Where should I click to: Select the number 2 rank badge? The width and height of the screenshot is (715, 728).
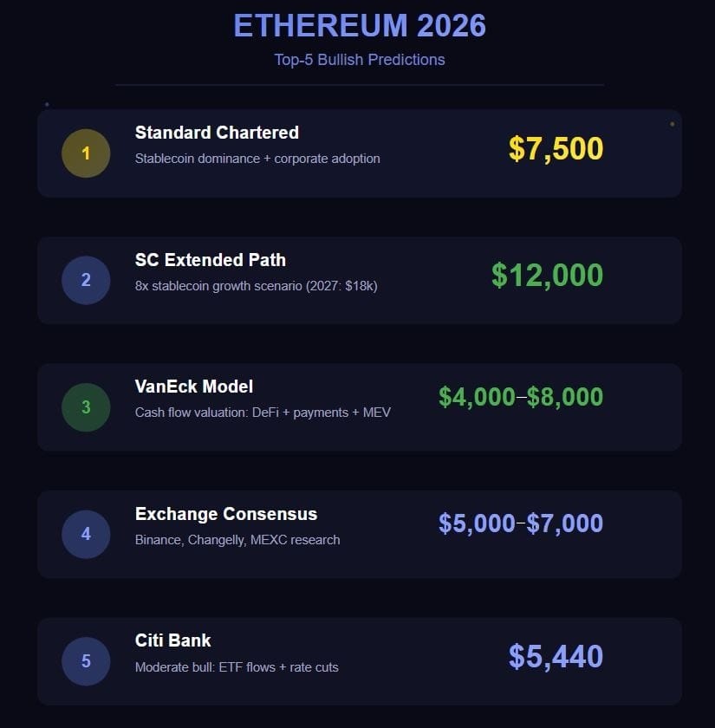click(x=86, y=280)
